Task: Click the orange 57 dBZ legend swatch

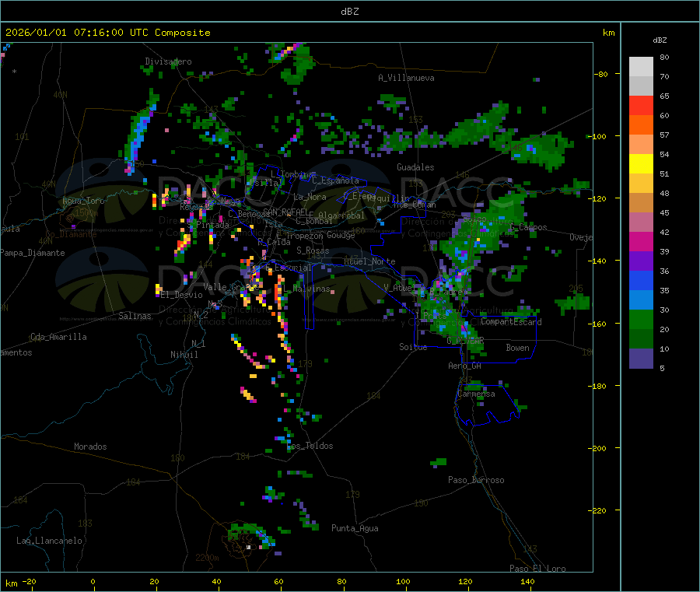Action: pos(641,125)
